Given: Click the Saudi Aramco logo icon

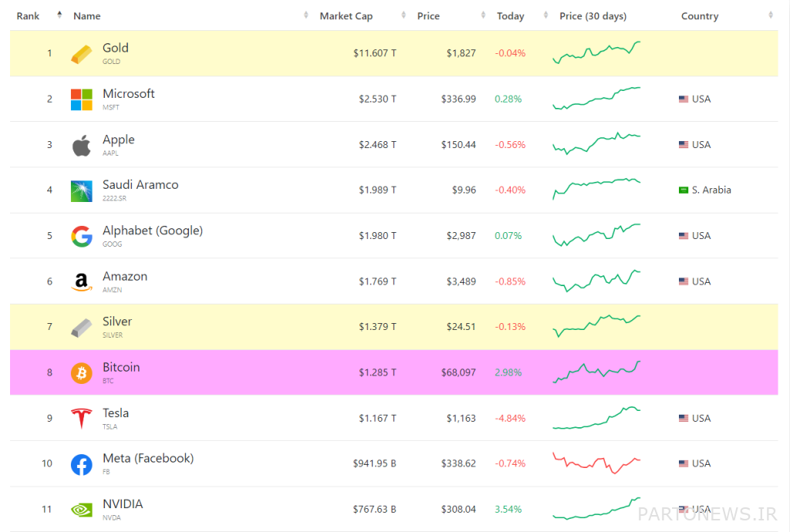Looking at the screenshot, I should point(81,190).
